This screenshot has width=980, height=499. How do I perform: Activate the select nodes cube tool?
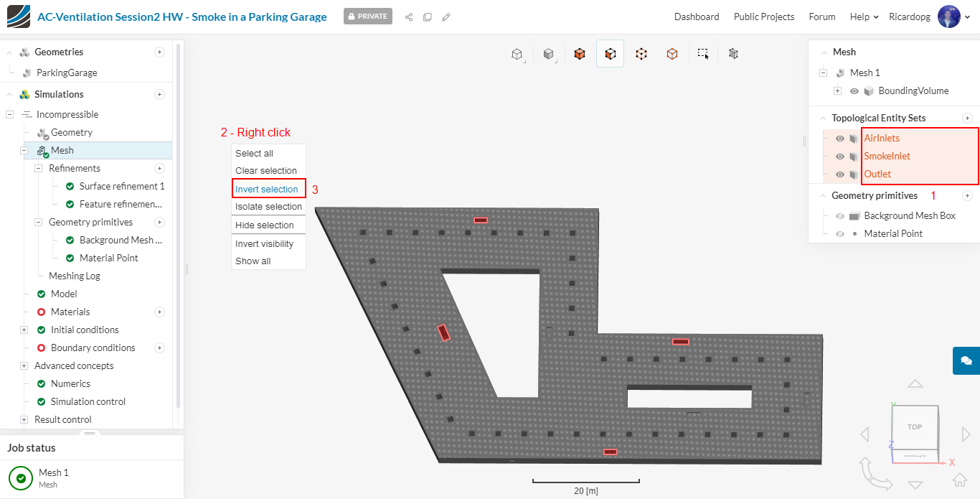(672, 54)
